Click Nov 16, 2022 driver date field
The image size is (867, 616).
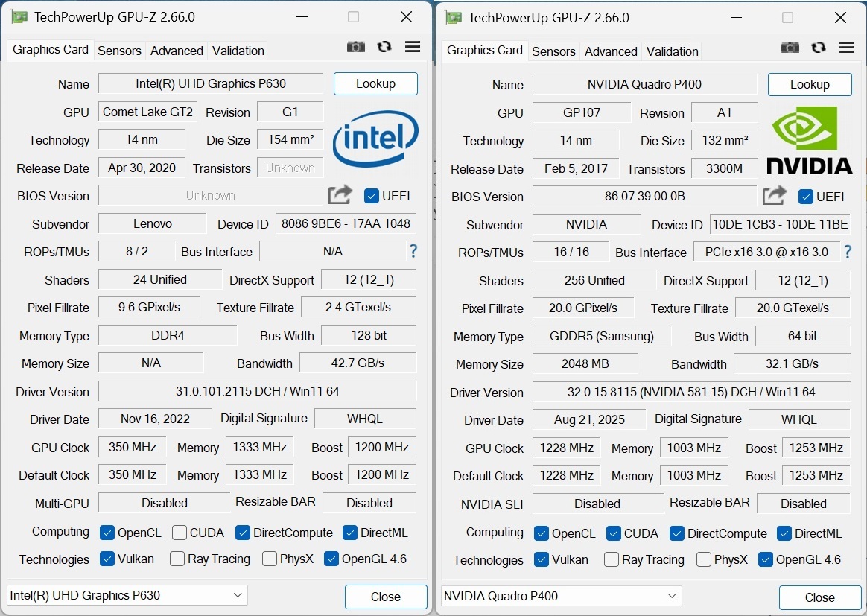pos(155,419)
